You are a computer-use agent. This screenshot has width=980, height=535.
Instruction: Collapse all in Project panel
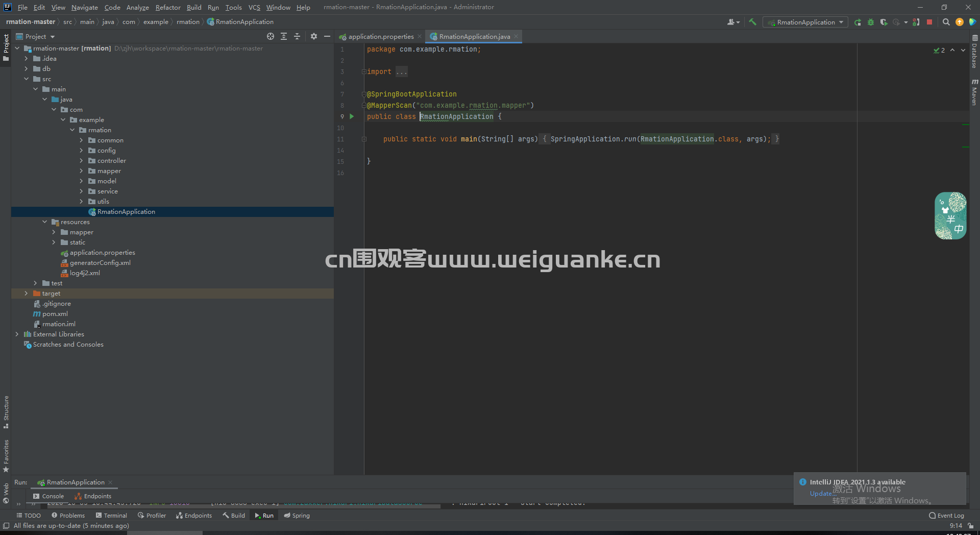pyautogui.click(x=297, y=36)
